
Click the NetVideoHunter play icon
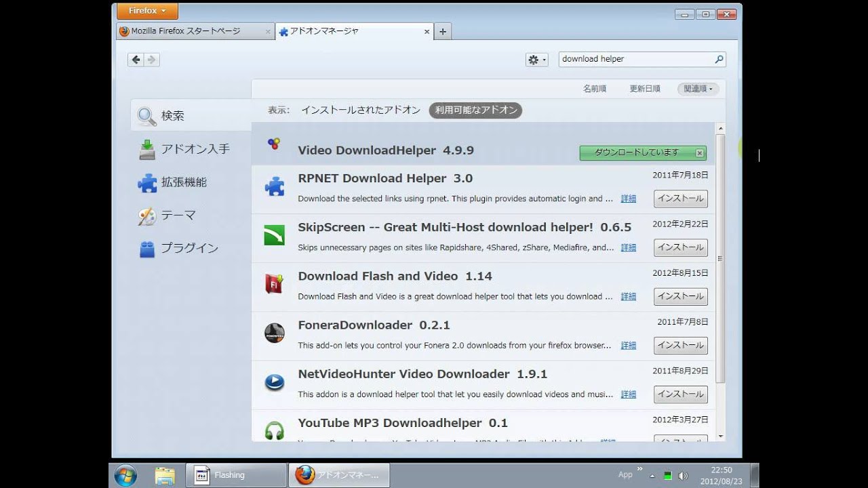tap(275, 382)
